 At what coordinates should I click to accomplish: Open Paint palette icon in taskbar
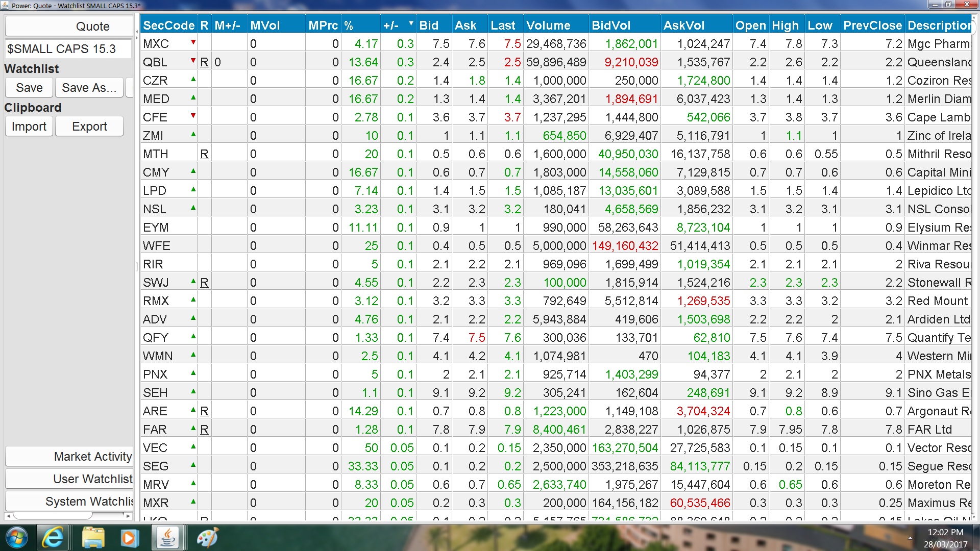pos(207,538)
